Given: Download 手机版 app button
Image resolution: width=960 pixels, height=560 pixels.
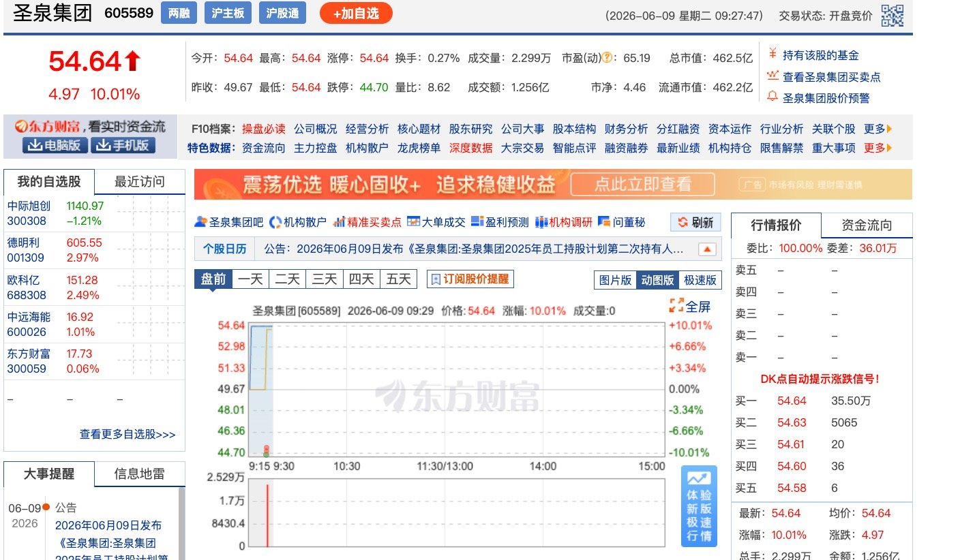Looking at the screenshot, I should coord(123,145).
